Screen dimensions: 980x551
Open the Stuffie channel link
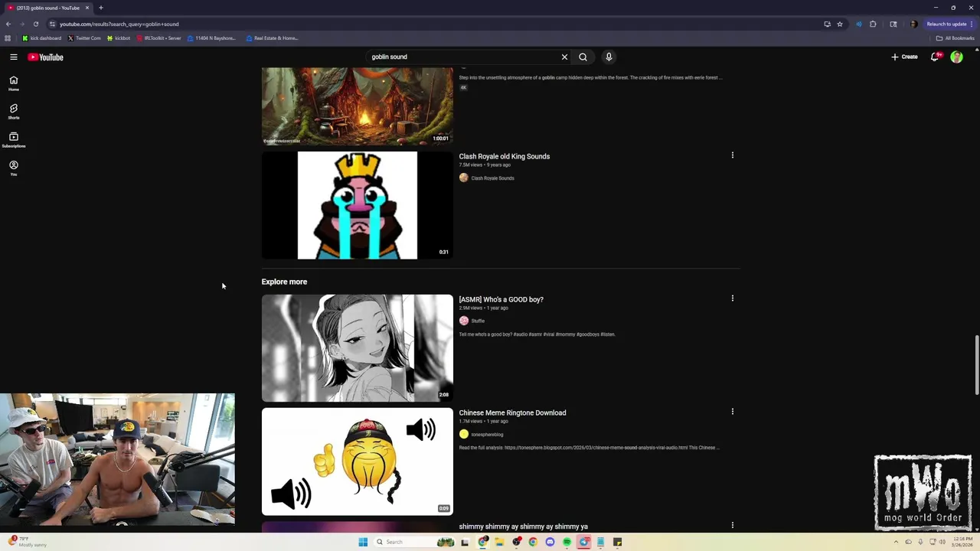(x=478, y=321)
